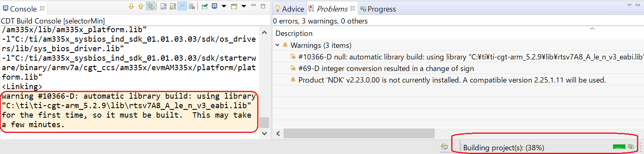Click the Console tab monitor icon
Image resolution: width=644 pixels, height=154 pixels.
click(5, 9)
